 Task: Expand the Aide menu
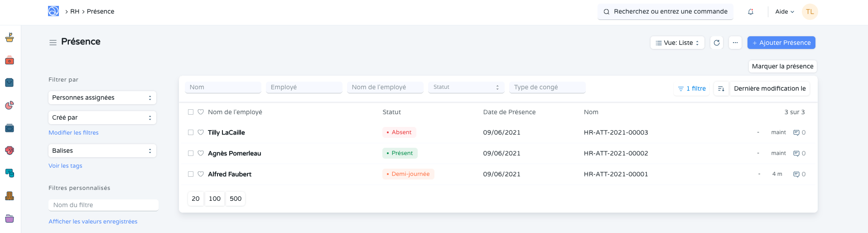coord(785,12)
